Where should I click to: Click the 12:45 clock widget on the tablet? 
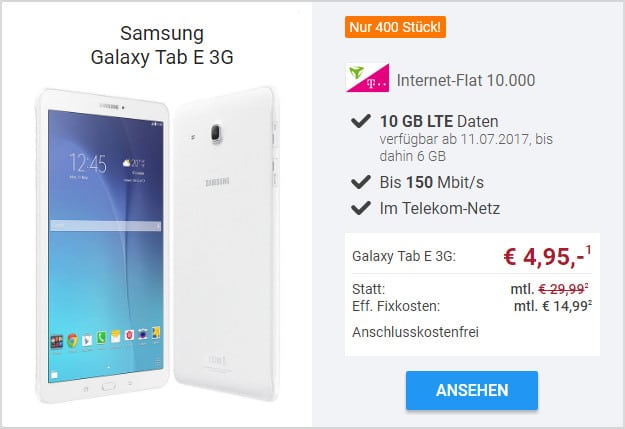coord(88,163)
